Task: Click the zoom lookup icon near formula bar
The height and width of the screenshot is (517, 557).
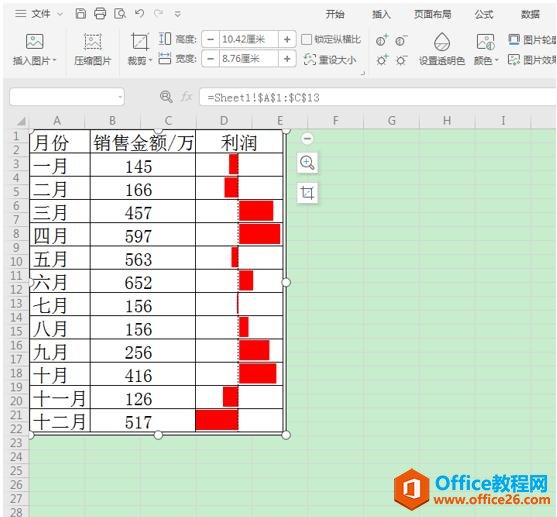Action: tap(166, 96)
